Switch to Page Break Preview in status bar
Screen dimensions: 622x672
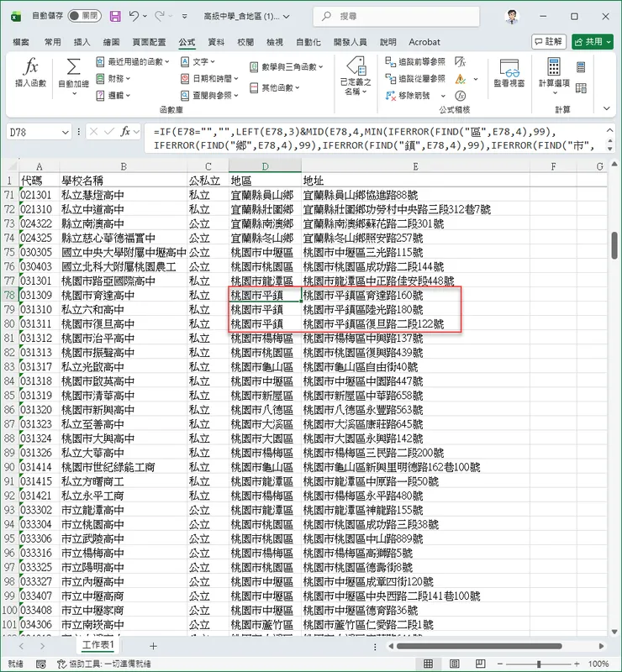click(x=481, y=664)
